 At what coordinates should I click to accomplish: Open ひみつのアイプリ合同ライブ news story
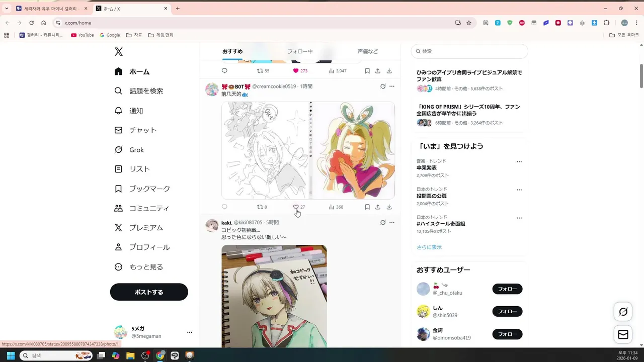[x=469, y=80]
